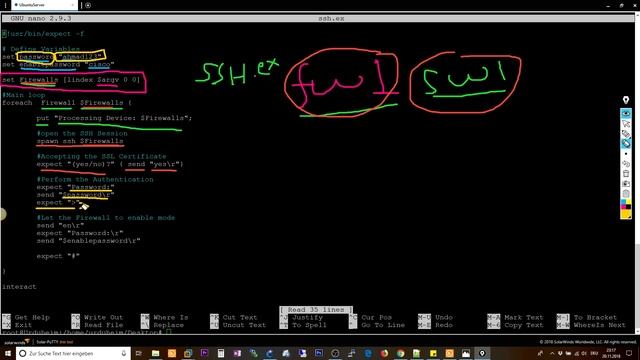Click the 'Mark Text' nano shortcut

coord(516,317)
